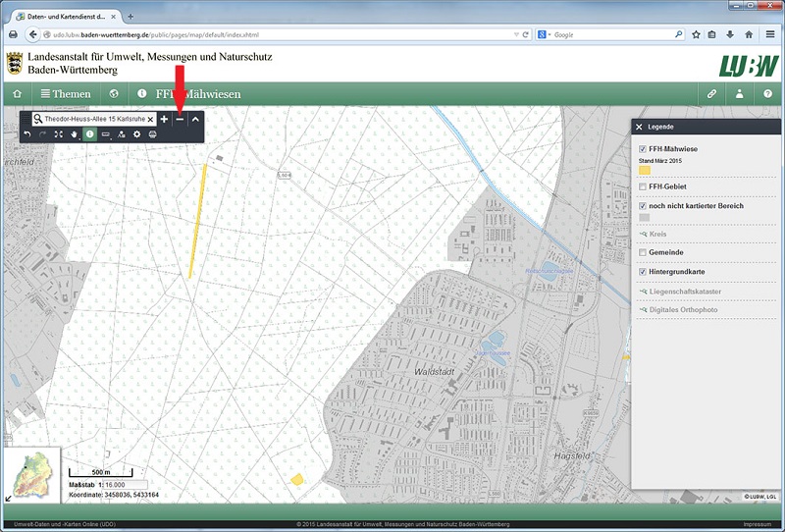Open the Themen menu
Screen dimensions: 785x532
point(65,94)
